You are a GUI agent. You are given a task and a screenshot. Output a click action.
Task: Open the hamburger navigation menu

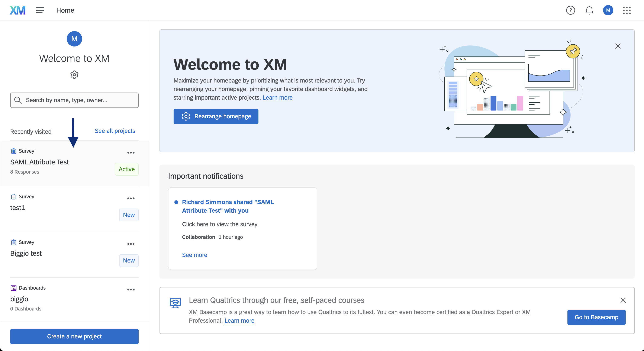click(40, 10)
